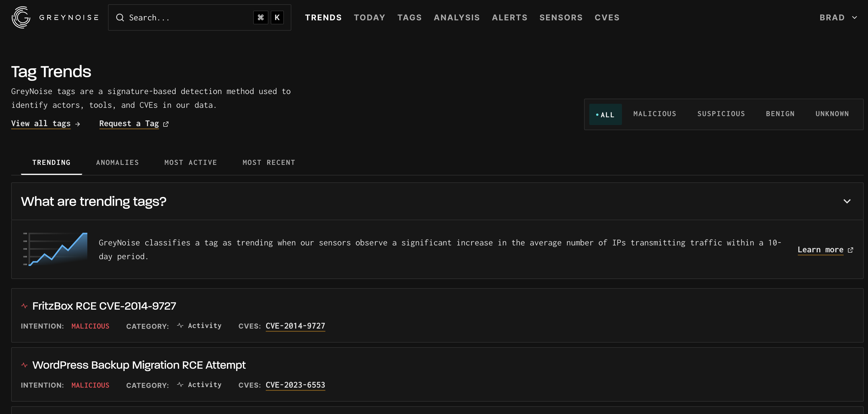Filter tags by SUSPICIOUS intention
The image size is (868, 414).
[721, 114]
